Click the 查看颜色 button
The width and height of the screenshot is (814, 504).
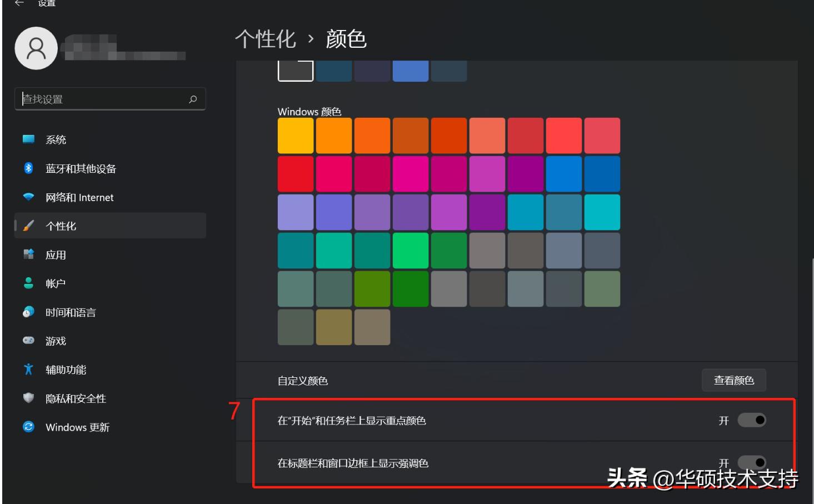734,380
